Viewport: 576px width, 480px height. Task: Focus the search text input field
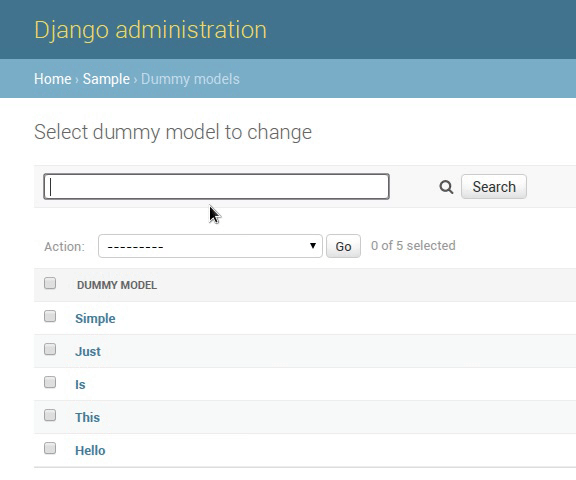point(216,187)
